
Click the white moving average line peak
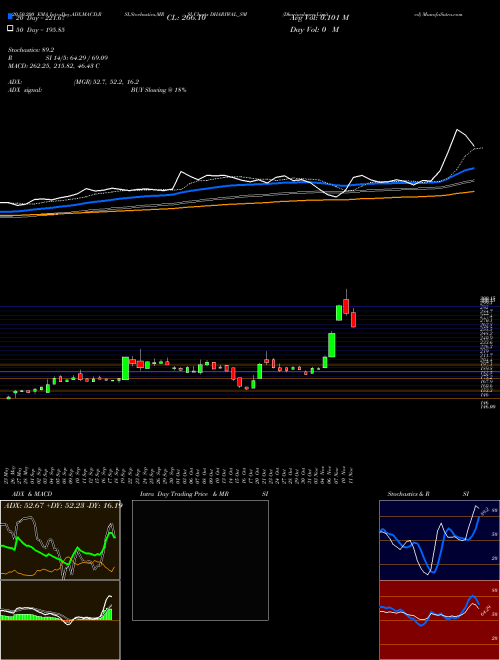coord(457,130)
